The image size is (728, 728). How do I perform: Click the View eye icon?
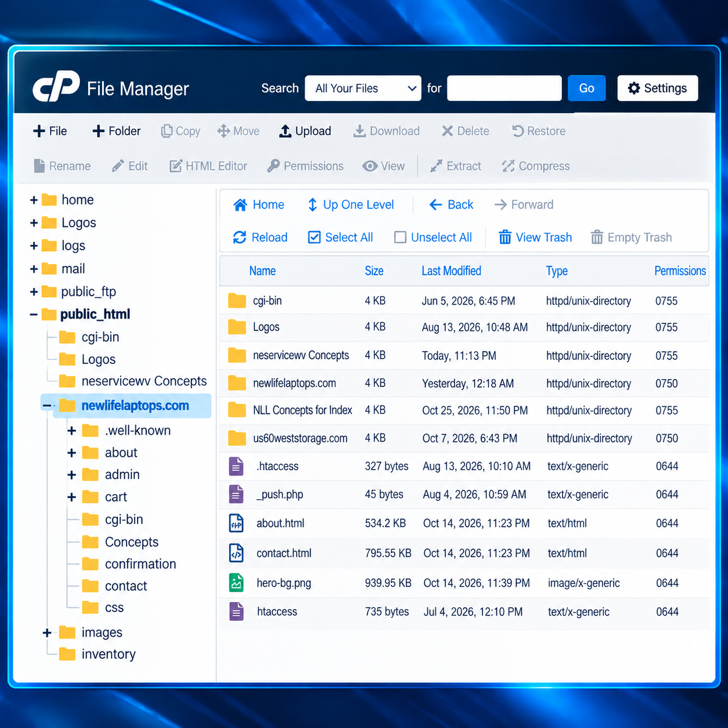point(370,166)
